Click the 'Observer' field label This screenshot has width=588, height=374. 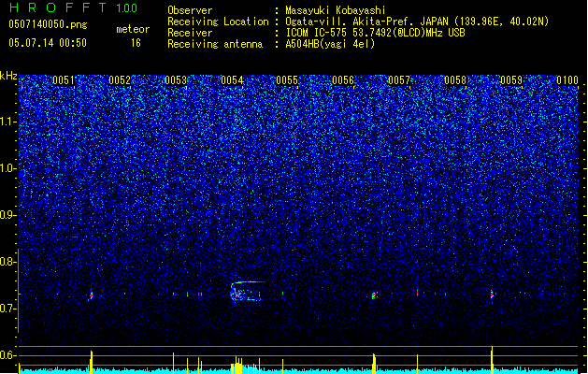click(190, 10)
